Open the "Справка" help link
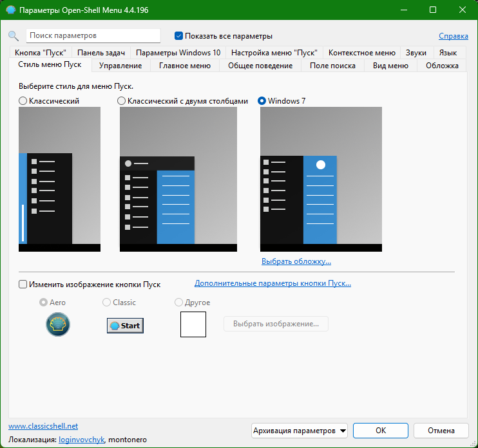 pos(453,36)
